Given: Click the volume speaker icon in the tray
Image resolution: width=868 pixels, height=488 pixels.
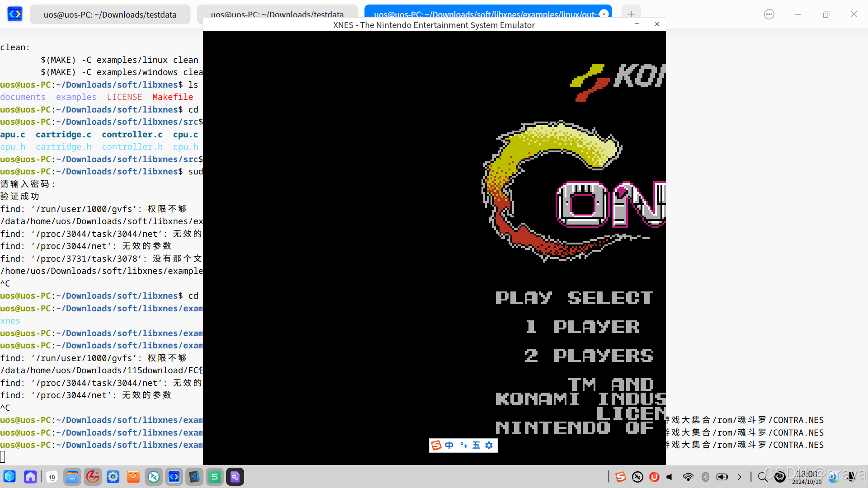Looking at the screenshot, I should (x=670, y=477).
